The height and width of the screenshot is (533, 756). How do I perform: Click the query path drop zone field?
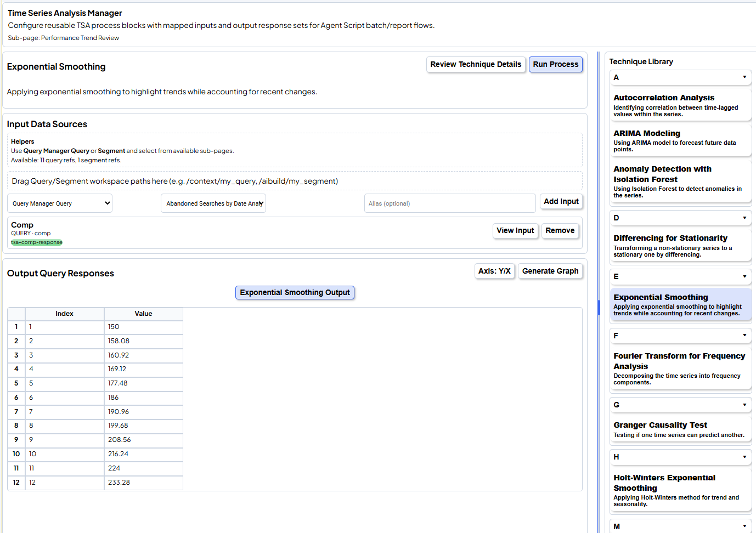(295, 181)
